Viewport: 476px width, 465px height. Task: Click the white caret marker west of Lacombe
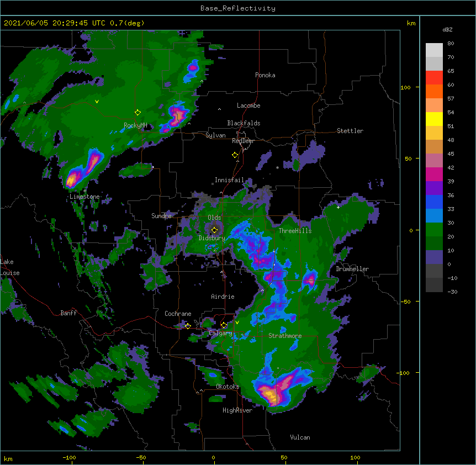219,109
